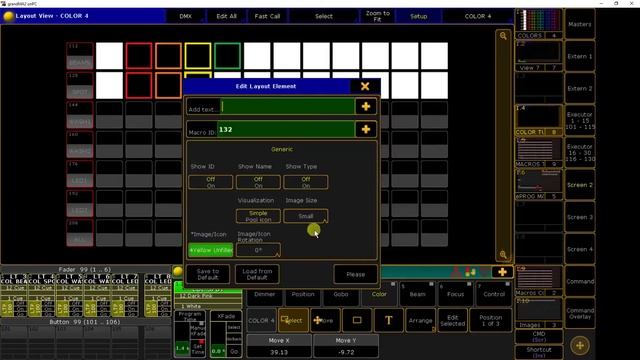Switch to the Gobo preset tab
Image resolution: width=640 pixels, height=360 pixels.
341,294
